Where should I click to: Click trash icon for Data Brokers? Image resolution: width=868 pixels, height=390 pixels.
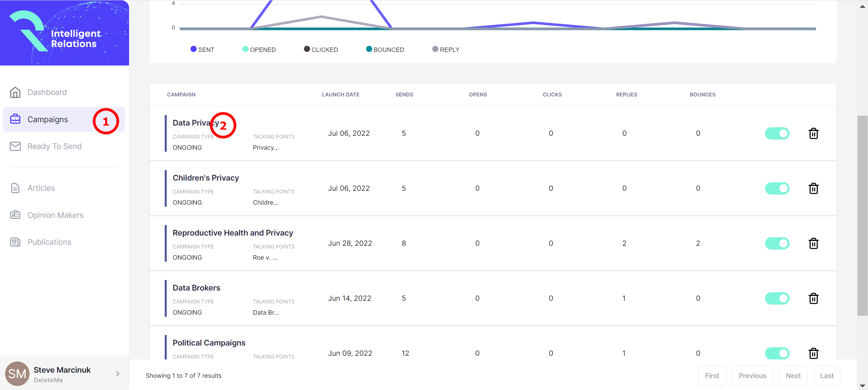click(813, 298)
